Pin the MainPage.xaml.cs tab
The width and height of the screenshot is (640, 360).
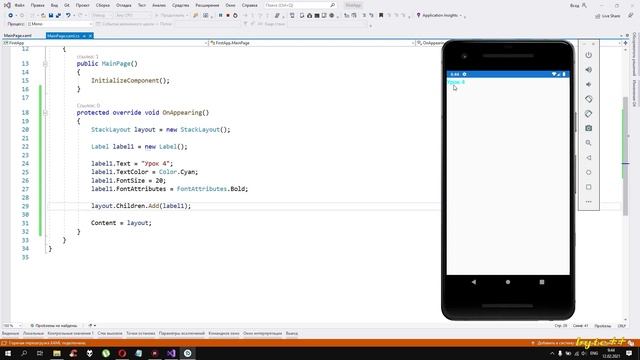tap(84, 36)
